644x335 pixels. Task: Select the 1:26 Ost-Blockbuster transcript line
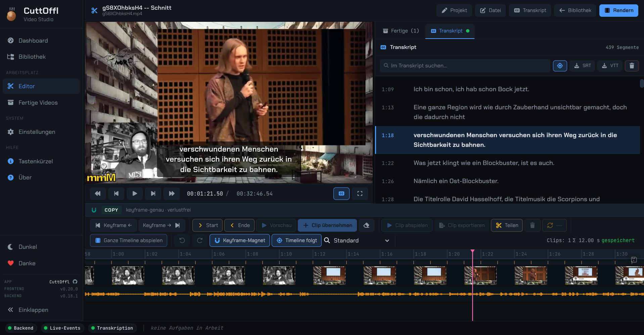click(x=507, y=181)
